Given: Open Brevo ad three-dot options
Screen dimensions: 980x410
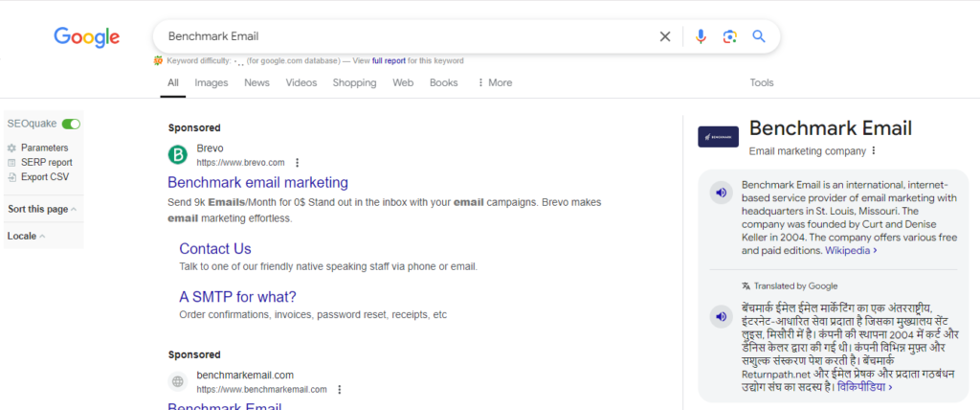Looking at the screenshot, I should 298,163.
